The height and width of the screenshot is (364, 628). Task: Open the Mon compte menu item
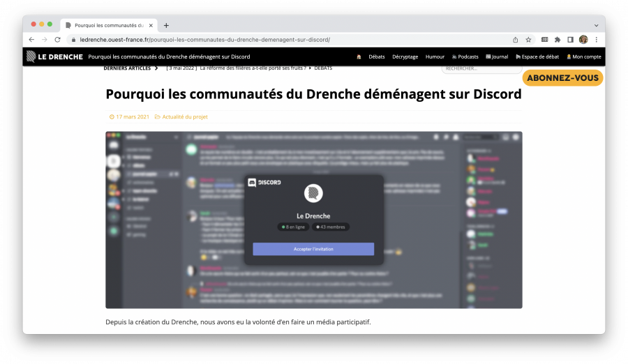tap(584, 57)
